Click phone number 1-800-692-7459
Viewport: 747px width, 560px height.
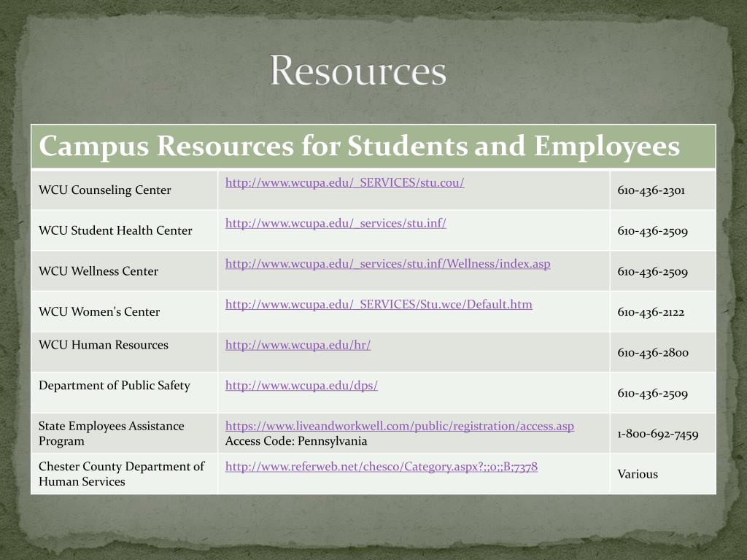[658, 435]
